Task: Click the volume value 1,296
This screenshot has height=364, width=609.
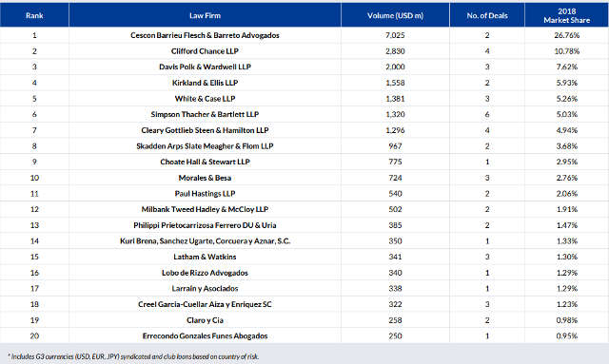Action: tap(396, 130)
